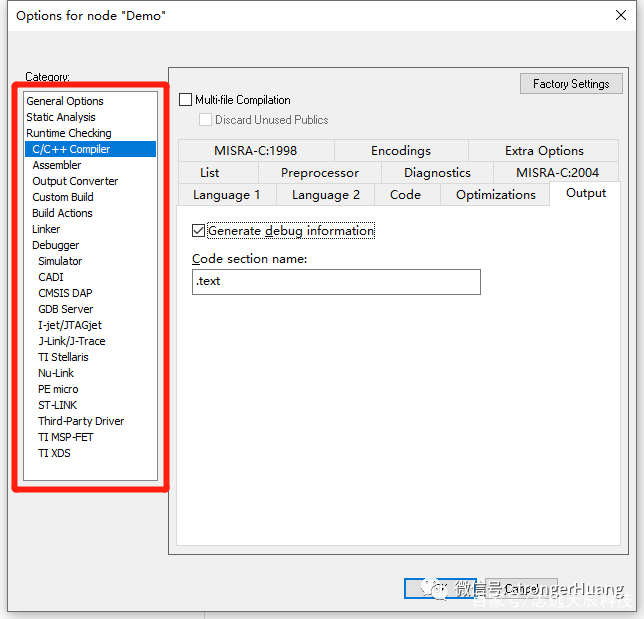Uncheck Generate debug information
The image size is (644, 619).
coord(198,231)
